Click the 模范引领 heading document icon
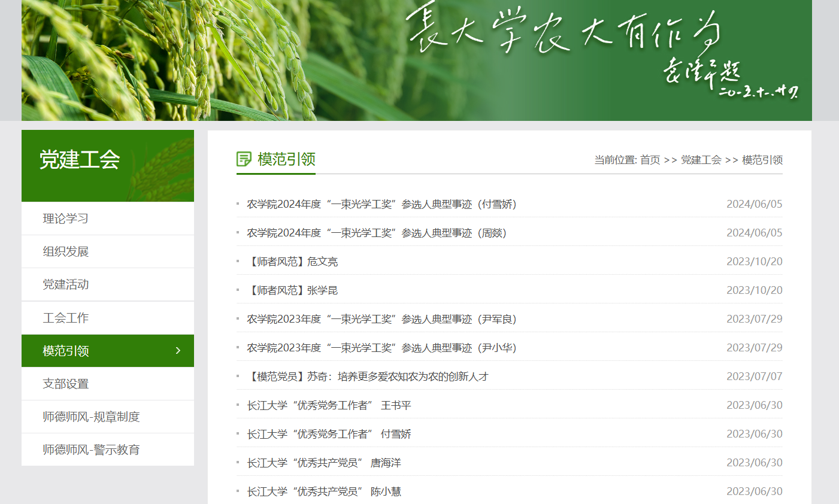Image resolution: width=839 pixels, height=504 pixels. click(x=244, y=159)
